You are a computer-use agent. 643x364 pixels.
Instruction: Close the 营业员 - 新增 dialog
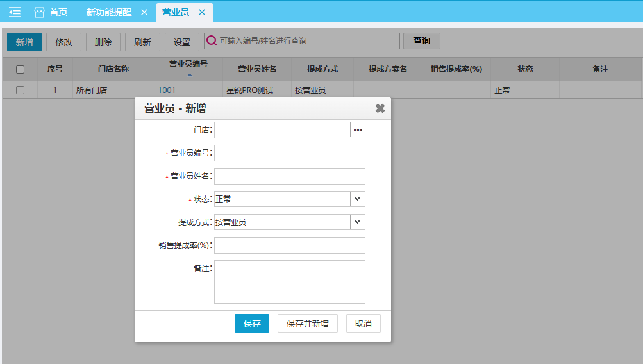380,108
